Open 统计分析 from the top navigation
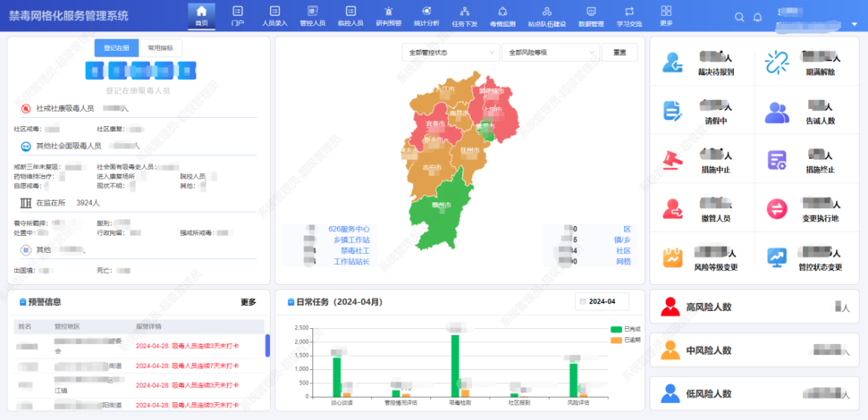 (x=427, y=11)
